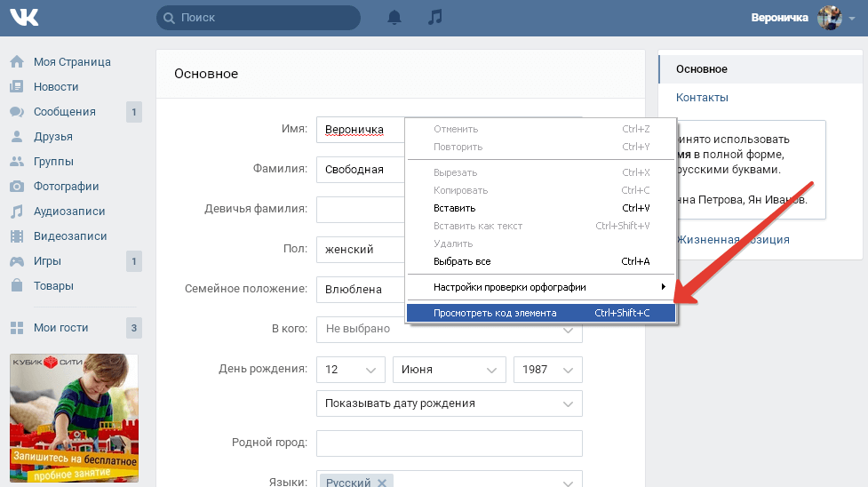
Task: Click the Мои гости counter badge 3
Action: pos(134,328)
